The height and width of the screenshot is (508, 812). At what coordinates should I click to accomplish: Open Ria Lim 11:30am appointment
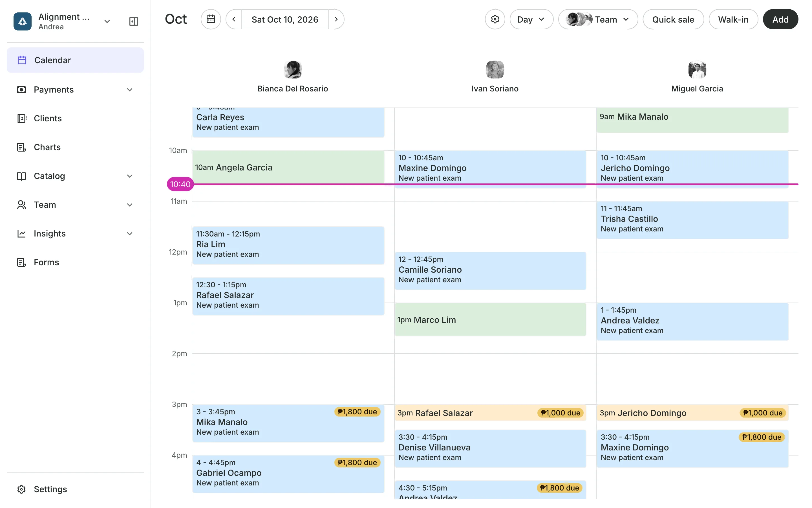[288, 245]
